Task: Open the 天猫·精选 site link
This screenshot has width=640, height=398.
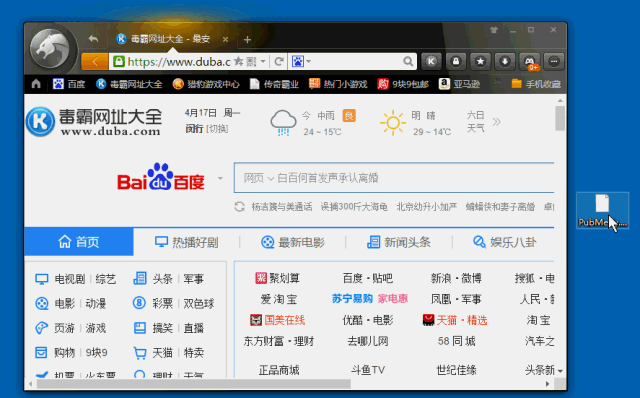Action: (456, 320)
